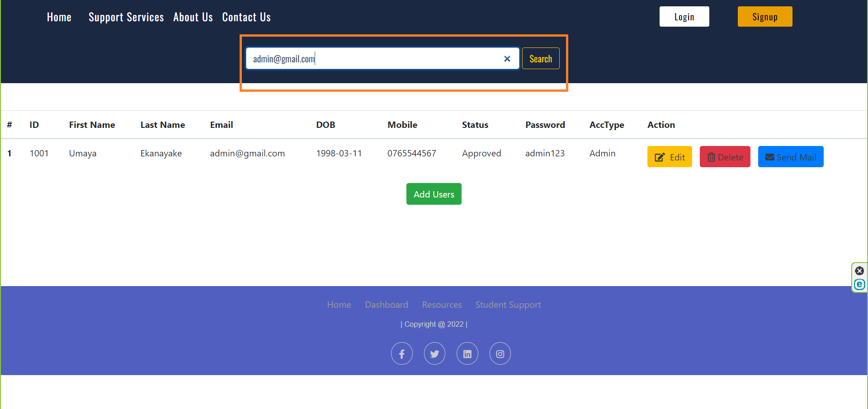Viewport: 868px width, 409px height.
Task: Open the LinkedIn icon in footer
Action: 467,354
